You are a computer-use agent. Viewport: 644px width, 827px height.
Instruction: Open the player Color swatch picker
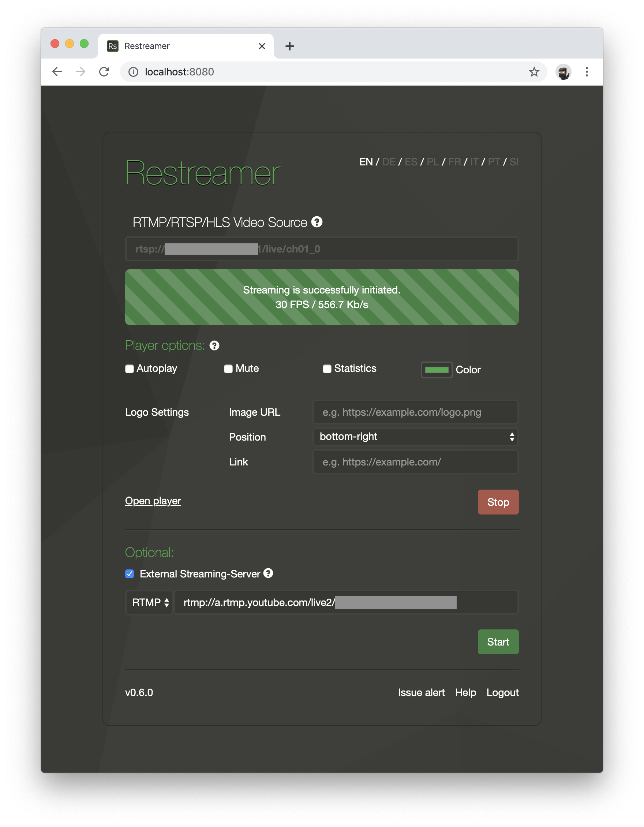click(437, 370)
